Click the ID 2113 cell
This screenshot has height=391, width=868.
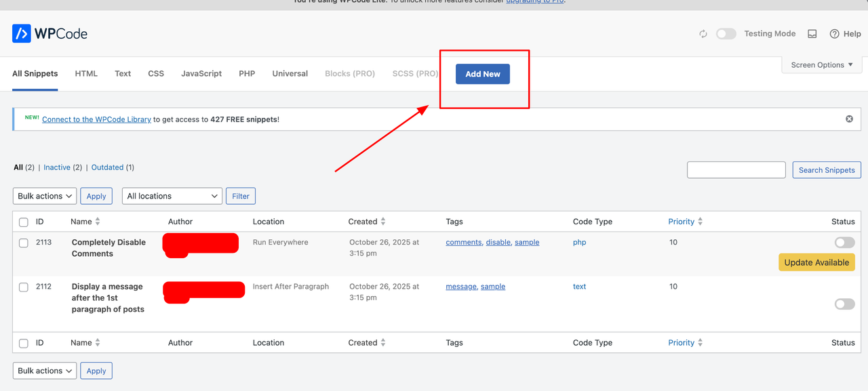[x=43, y=242]
